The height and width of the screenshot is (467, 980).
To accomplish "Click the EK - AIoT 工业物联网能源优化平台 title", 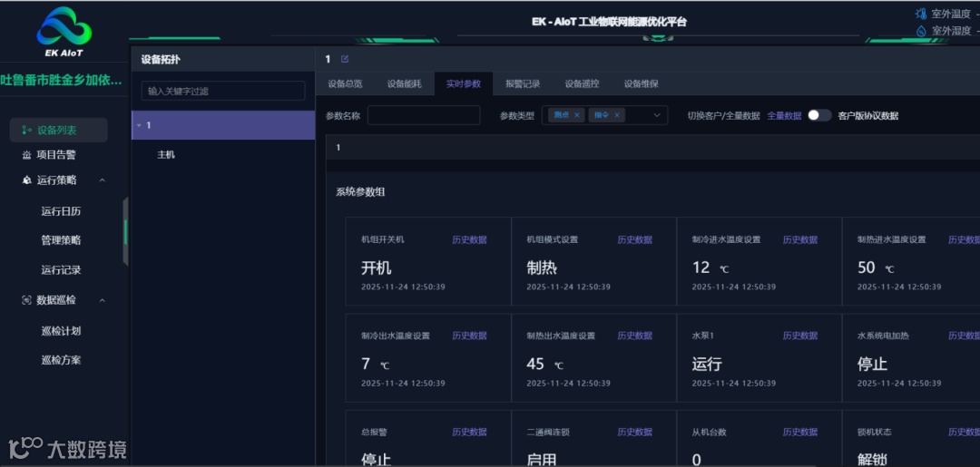I will 610,22.
